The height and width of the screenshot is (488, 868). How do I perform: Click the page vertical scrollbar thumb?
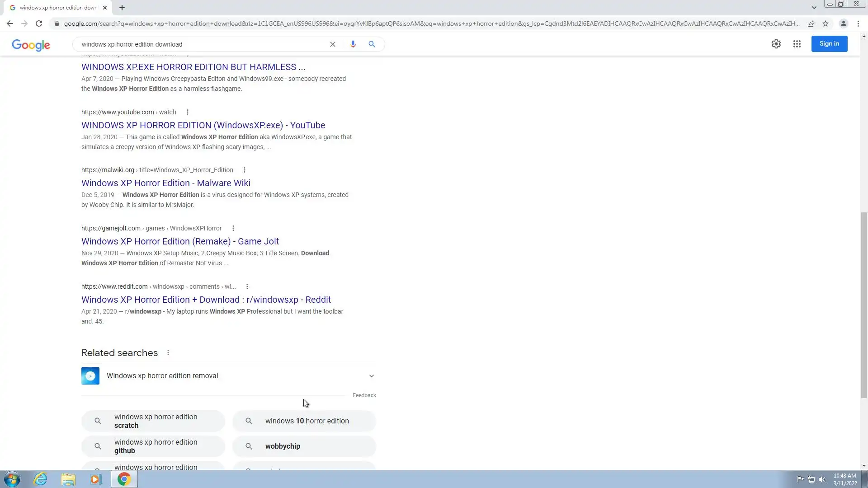pyautogui.click(x=864, y=305)
